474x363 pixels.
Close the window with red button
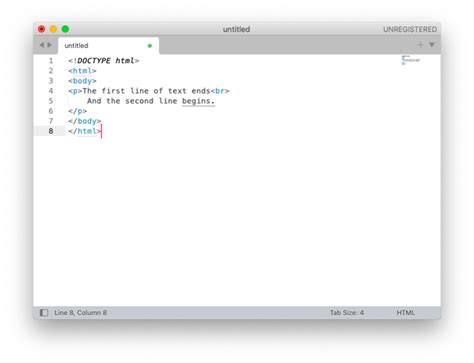(x=41, y=29)
